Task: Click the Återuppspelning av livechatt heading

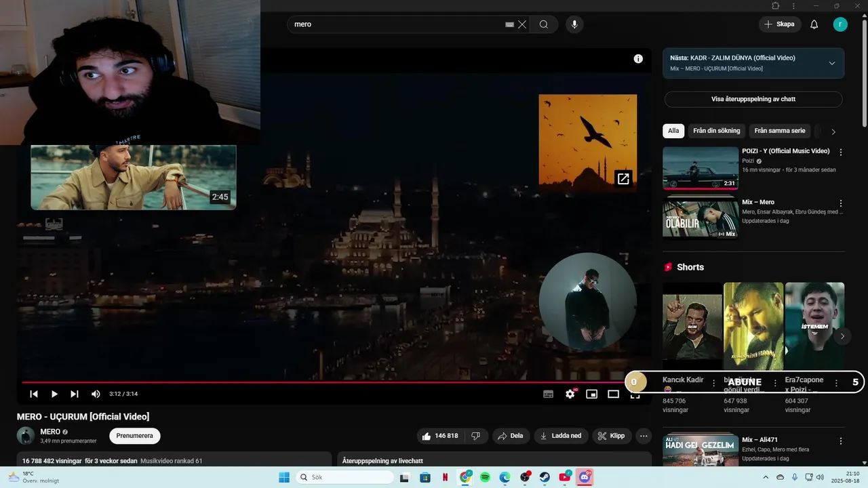Action: pyautogui.click(x=382, y=461)
